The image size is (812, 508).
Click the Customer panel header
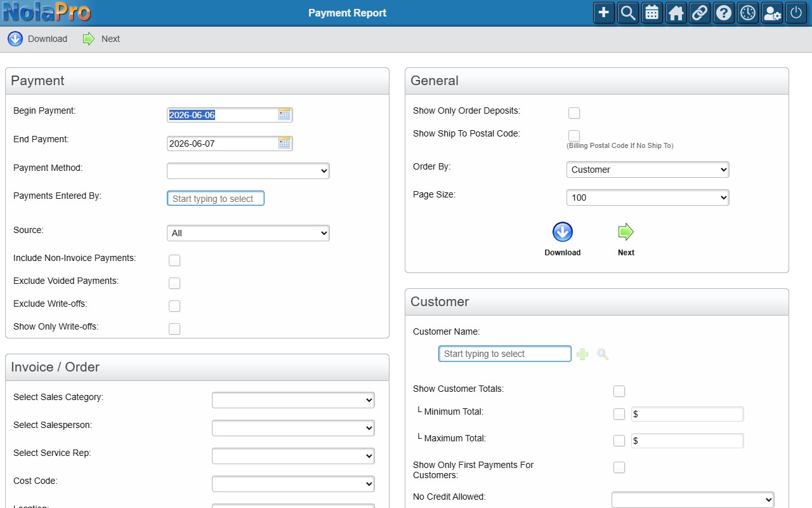point(597,302)
